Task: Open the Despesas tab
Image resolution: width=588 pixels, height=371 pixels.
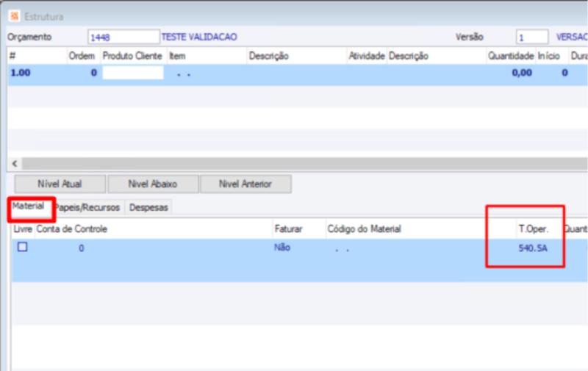Action: pos(148,208)
